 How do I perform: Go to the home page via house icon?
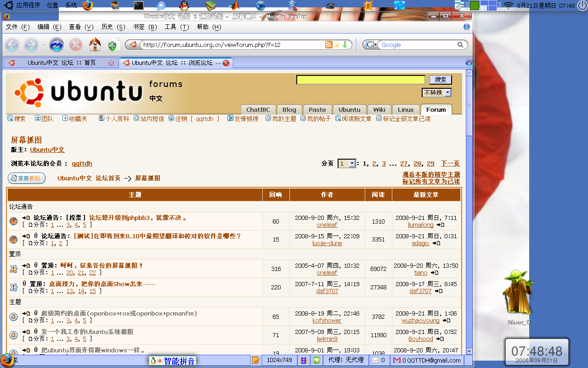pos(95,45)
